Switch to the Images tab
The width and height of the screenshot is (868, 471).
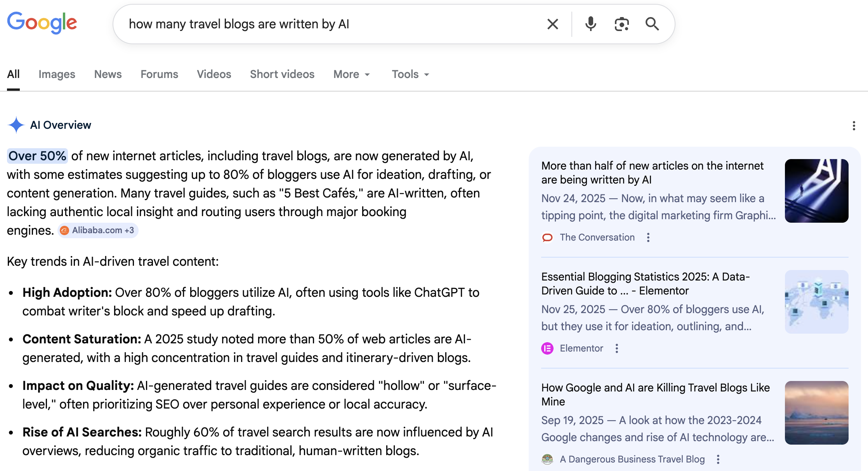click(x=57, y=74)
